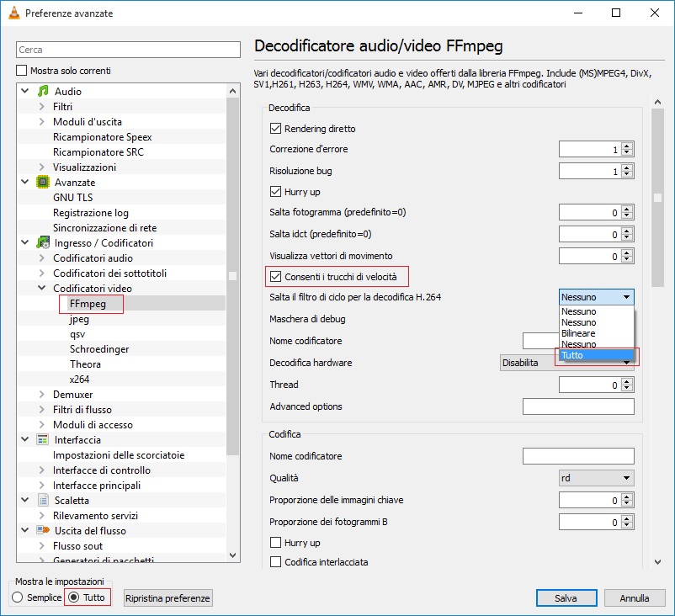Click the Interfaccia category icon
Image resolution: width=675 pixels, height=616 pixels.
[43, 439]
